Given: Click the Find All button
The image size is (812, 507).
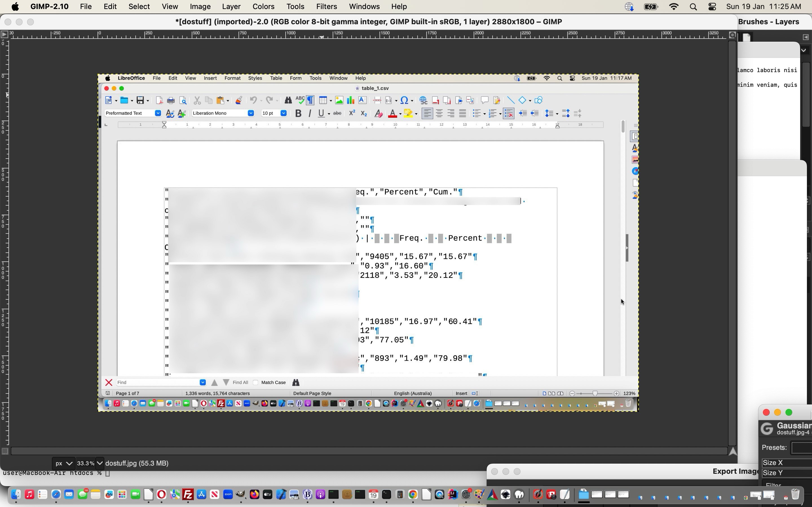Looking at the screenshot, I should tap(240, 383).
